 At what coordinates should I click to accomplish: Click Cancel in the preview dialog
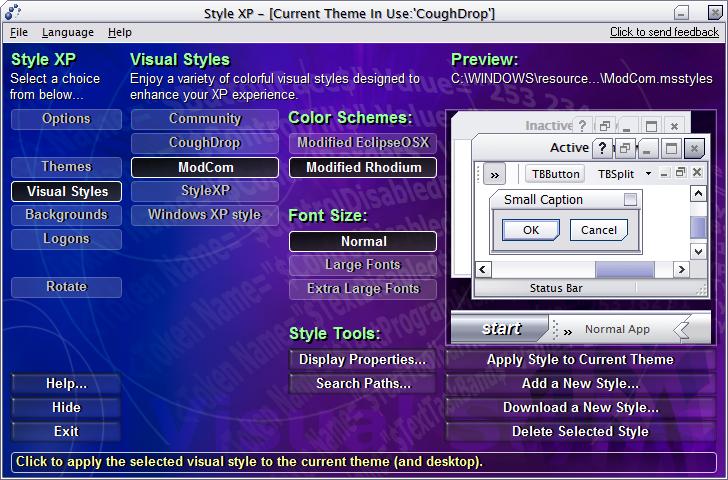tap(598, 230)
